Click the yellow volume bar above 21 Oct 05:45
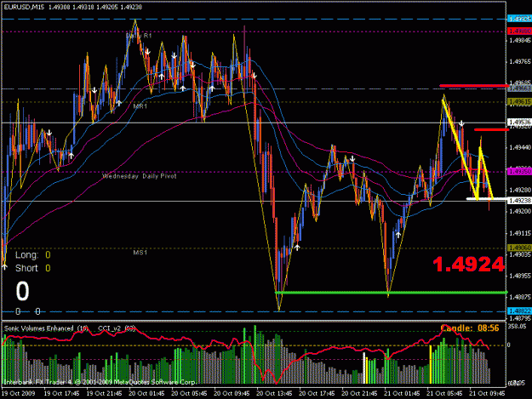The height and width of the screenshot is (399, 532). click(x=431, y=364)
